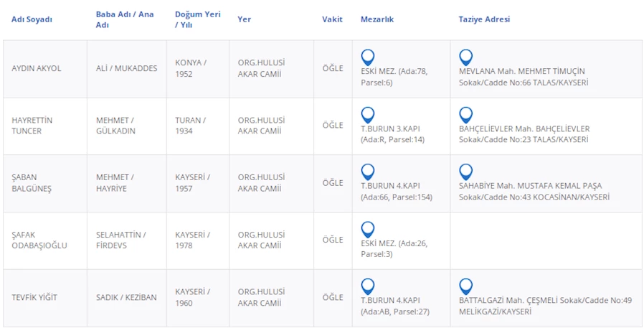644x328 pixels.
Task: Open condolence address pin for Şaban Balgüneş
Action: tap(466, 172)
